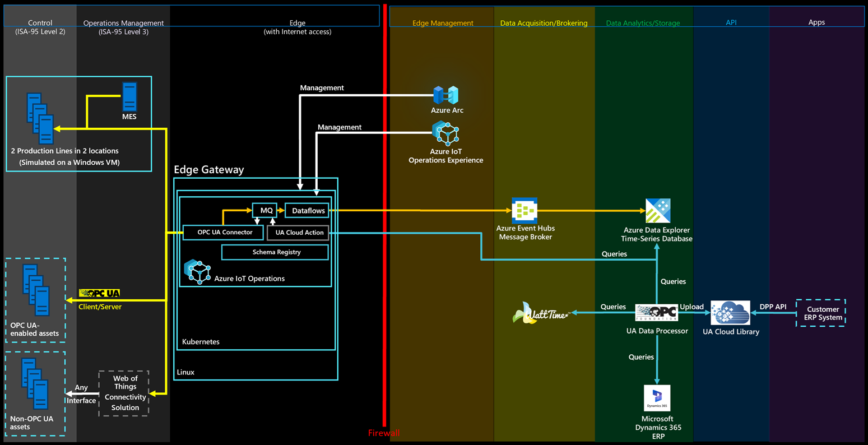Click the Azure IoT Operations text inside gateway

249,279
